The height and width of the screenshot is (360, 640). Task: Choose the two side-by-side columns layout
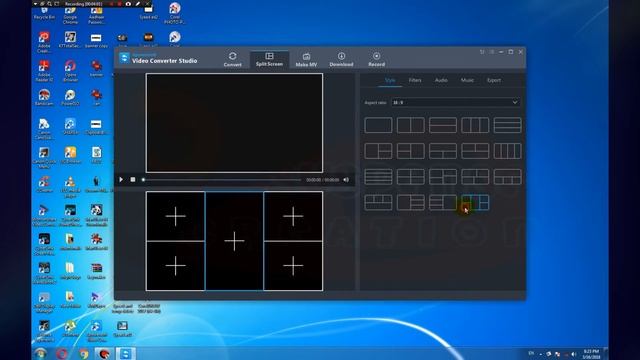tap(411, 125)
